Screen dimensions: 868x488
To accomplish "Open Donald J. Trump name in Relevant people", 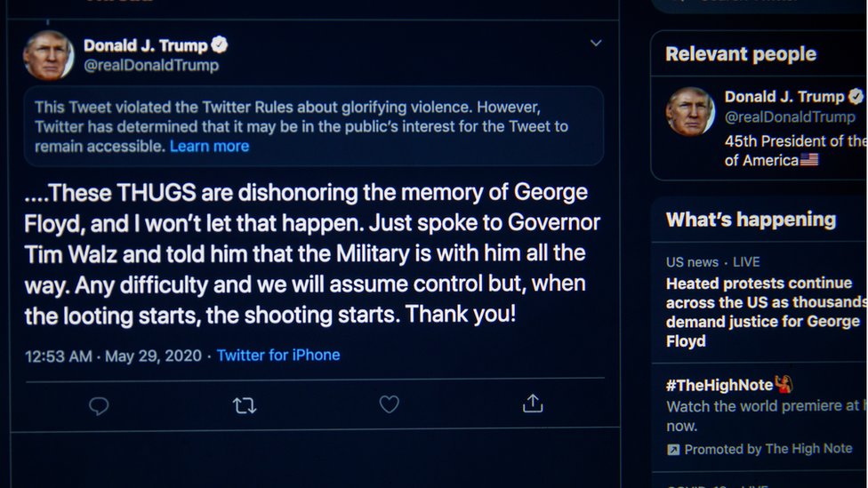I will point(784,97).
